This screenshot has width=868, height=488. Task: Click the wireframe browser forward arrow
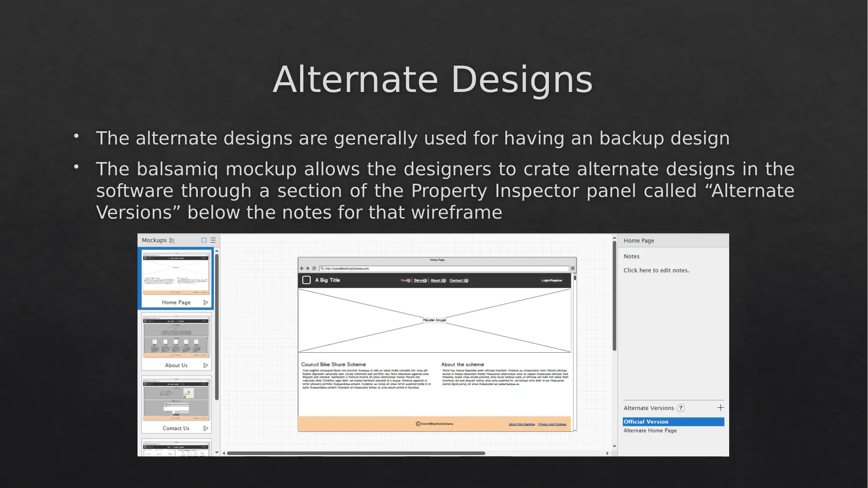coord(308,269)
